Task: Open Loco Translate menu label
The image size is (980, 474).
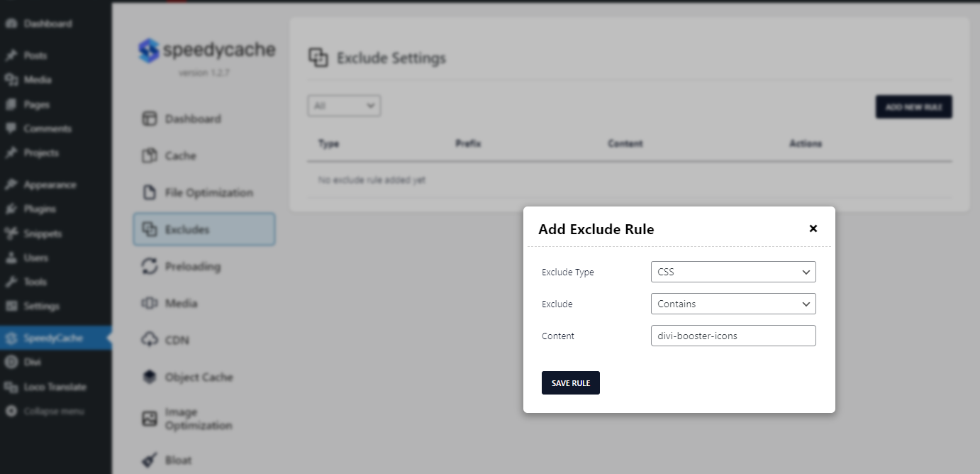Action: [55, 387]
